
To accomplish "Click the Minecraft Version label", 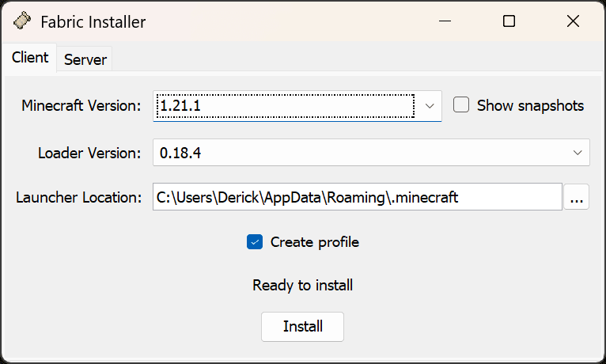I will click(81, 105).
